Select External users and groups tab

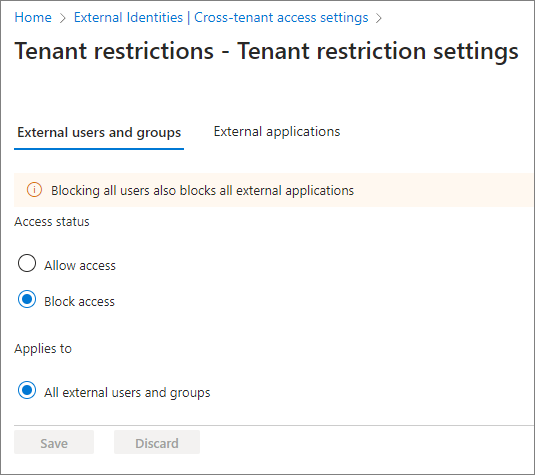pos(99,133)
